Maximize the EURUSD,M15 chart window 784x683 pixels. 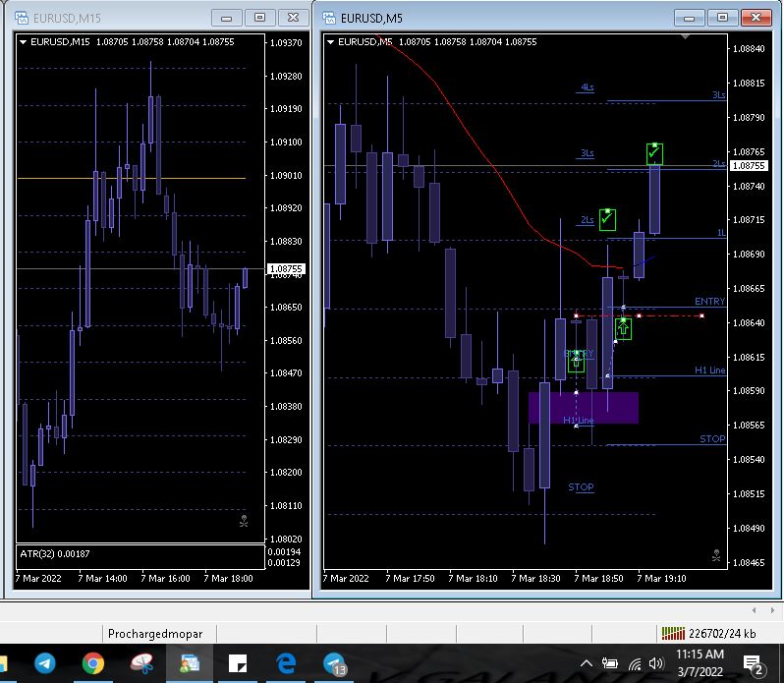click(259, 18)
